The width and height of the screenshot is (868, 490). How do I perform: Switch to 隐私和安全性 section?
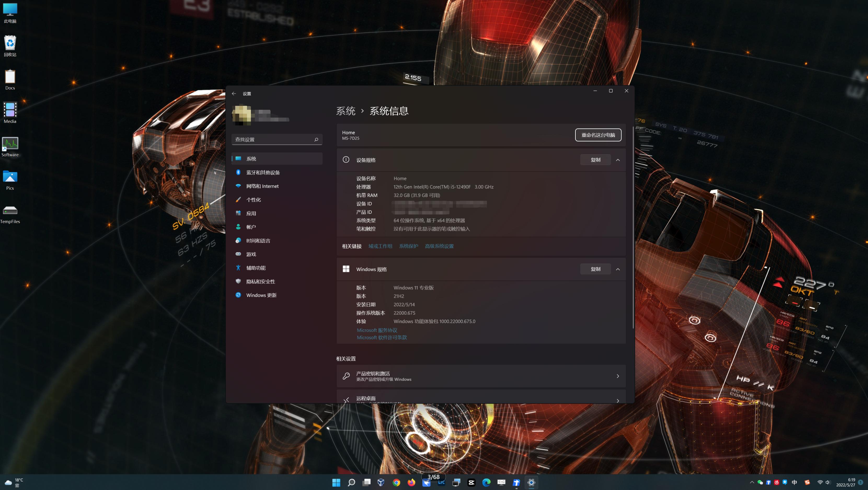tap(260, 281)
